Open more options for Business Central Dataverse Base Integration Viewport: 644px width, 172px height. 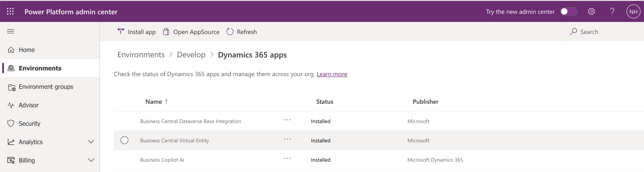pos(287,120)
